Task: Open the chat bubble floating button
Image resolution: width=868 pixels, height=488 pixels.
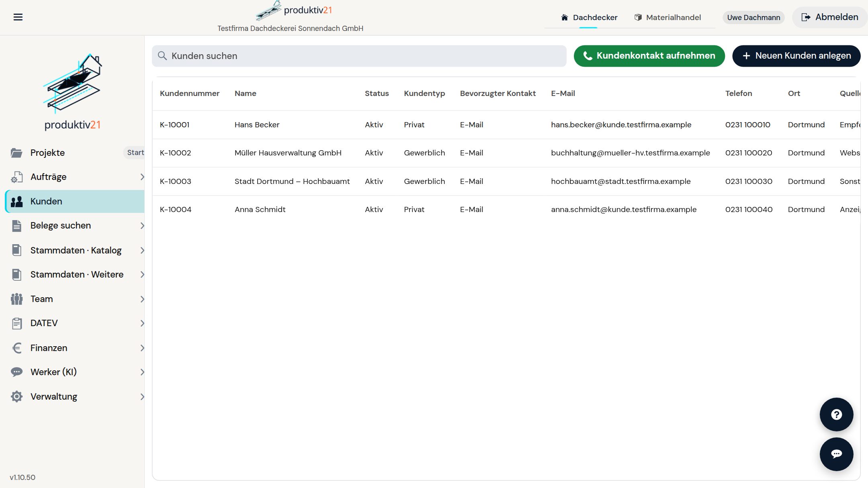Action: [x=836, y=454]
